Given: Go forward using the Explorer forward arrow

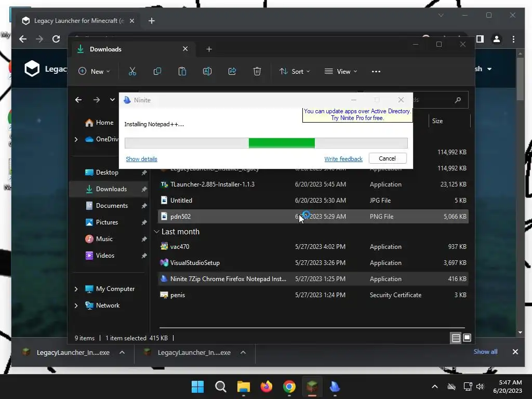Looking at the screenshot, I should pos(97,100).
